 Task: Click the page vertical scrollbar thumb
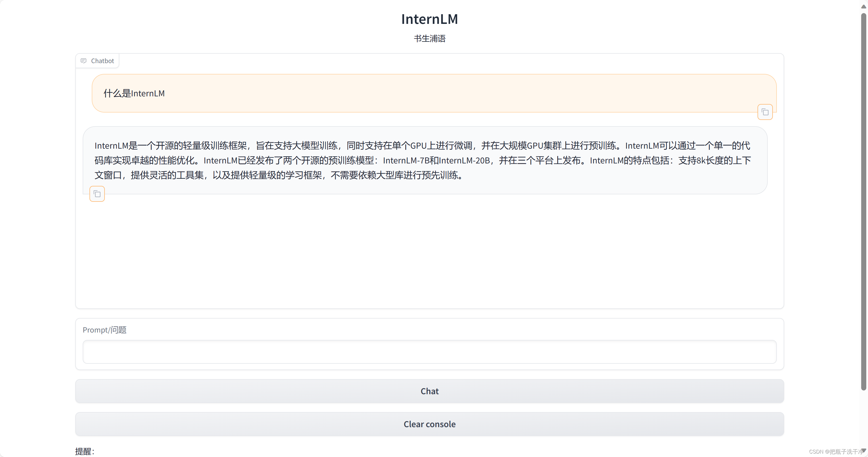point(864,202)
